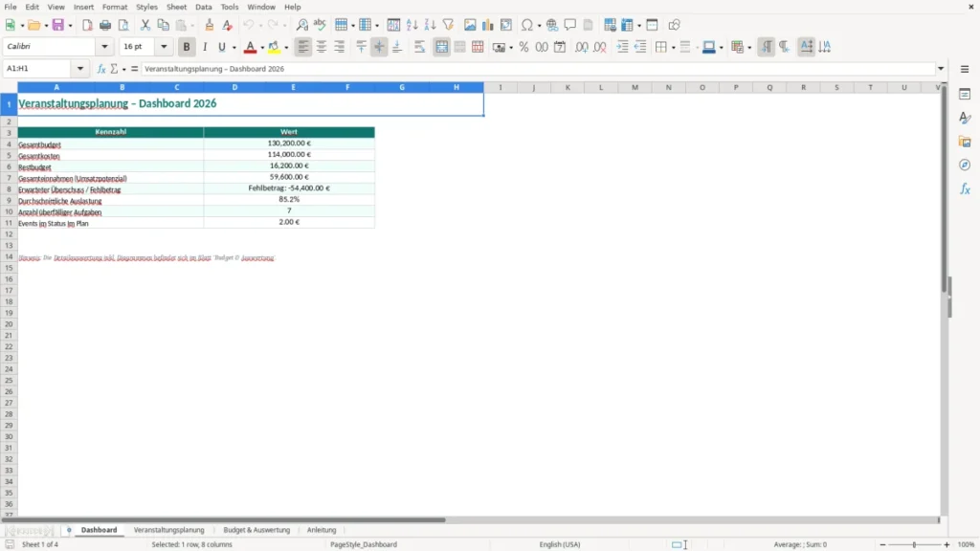Sort descending Z to A

click(x=430, y=25)
